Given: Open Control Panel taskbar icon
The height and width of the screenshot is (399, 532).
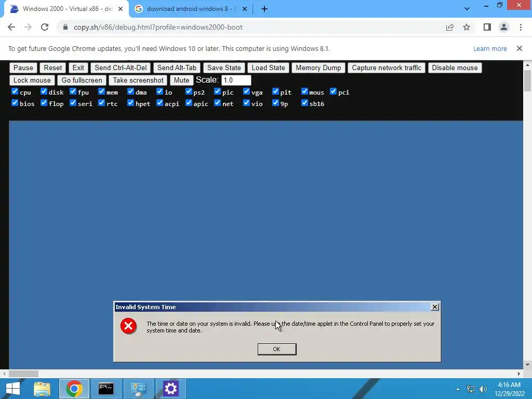Looking at the screenshot, I should tap(138, 389).
